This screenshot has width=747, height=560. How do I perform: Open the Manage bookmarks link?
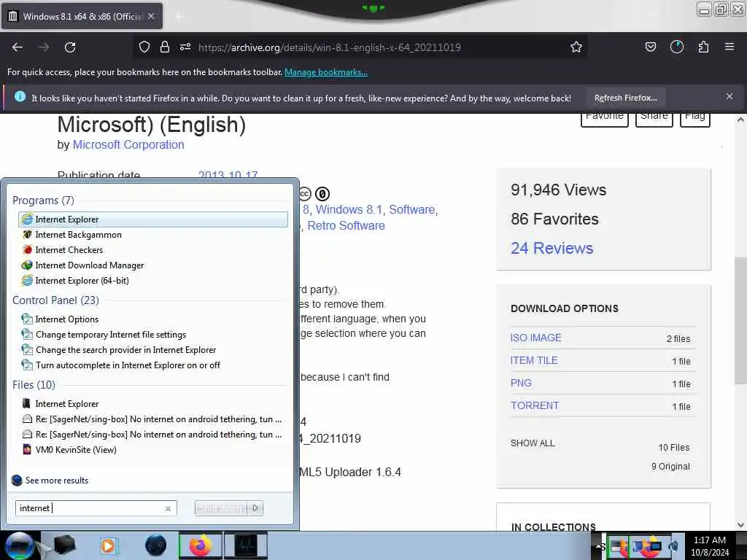point(326,72)
